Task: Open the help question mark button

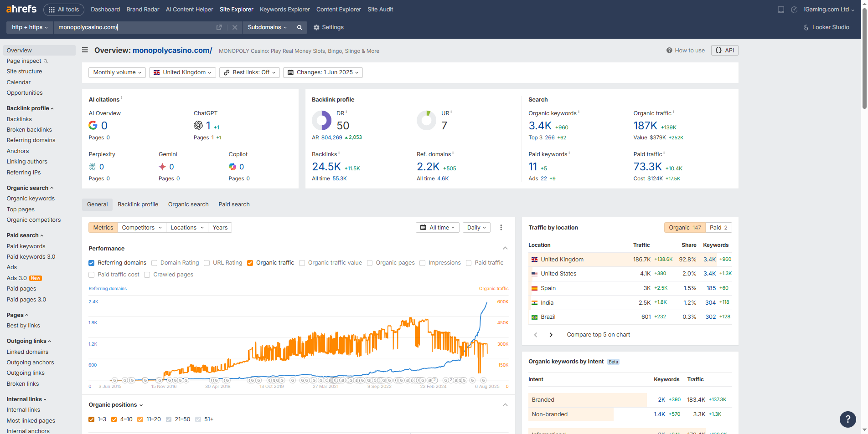Action: (847, 419)
